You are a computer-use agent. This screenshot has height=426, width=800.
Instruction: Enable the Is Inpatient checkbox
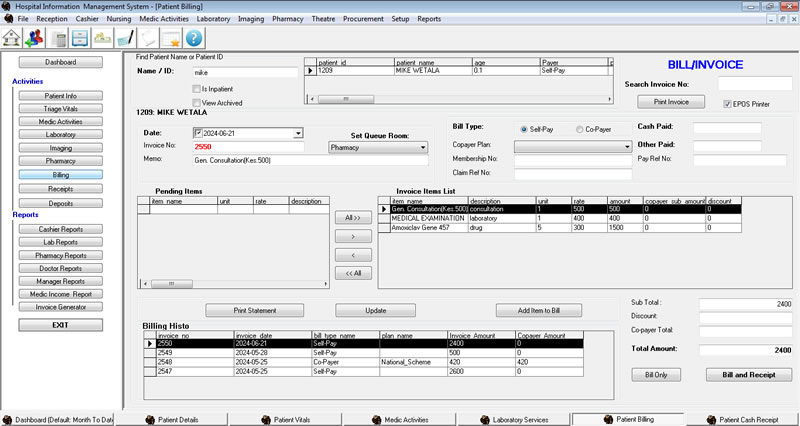click(196, 88)
